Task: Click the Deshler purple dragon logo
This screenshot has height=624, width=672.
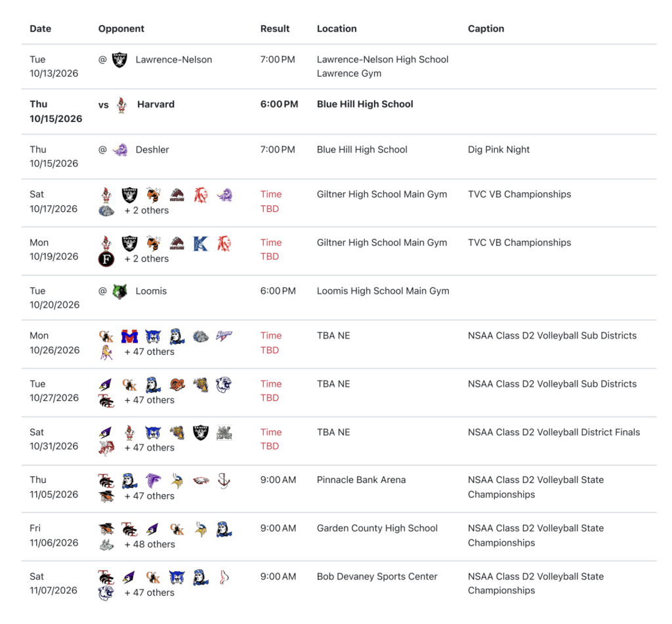Action: coord(121,150)
